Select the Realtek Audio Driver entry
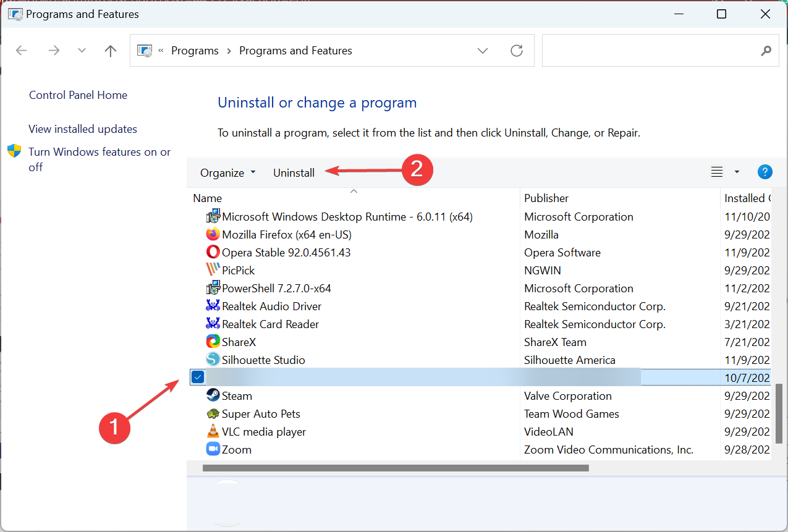This screenshot has height=532, width=788. (x=271, y=306)
